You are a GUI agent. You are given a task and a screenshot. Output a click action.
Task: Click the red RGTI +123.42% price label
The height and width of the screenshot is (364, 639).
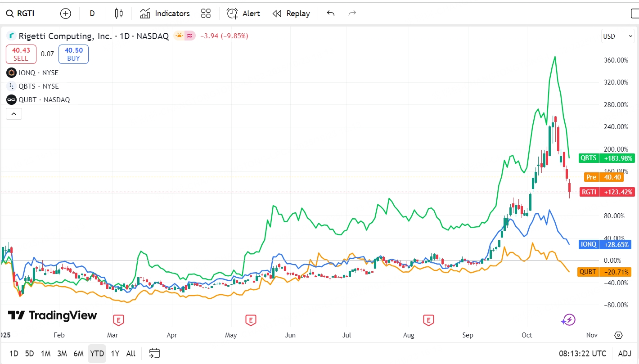tap(607, 192)
